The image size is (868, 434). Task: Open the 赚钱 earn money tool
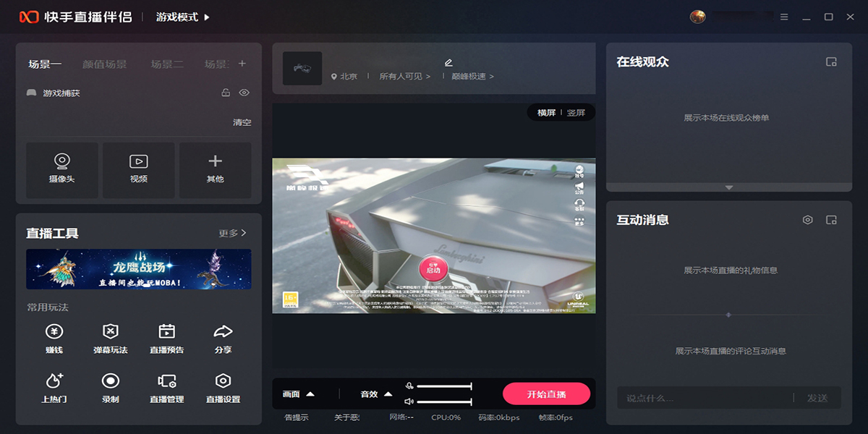coord(54,339)
